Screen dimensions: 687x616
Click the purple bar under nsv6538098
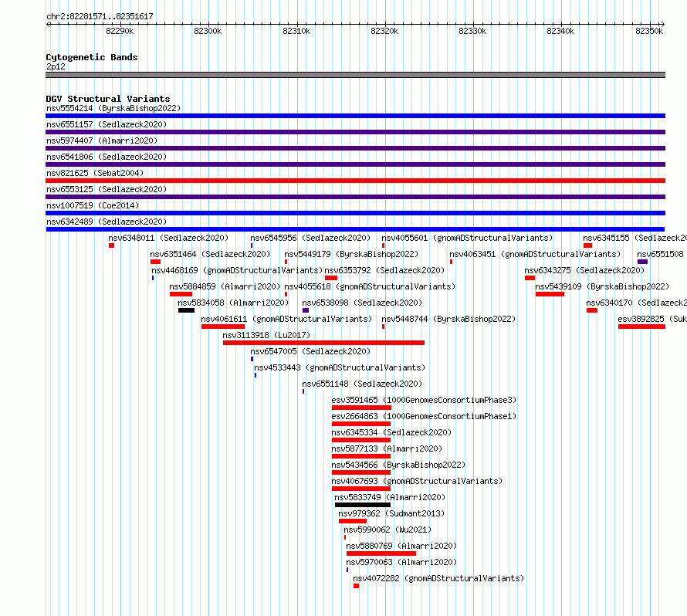(306, 310)
